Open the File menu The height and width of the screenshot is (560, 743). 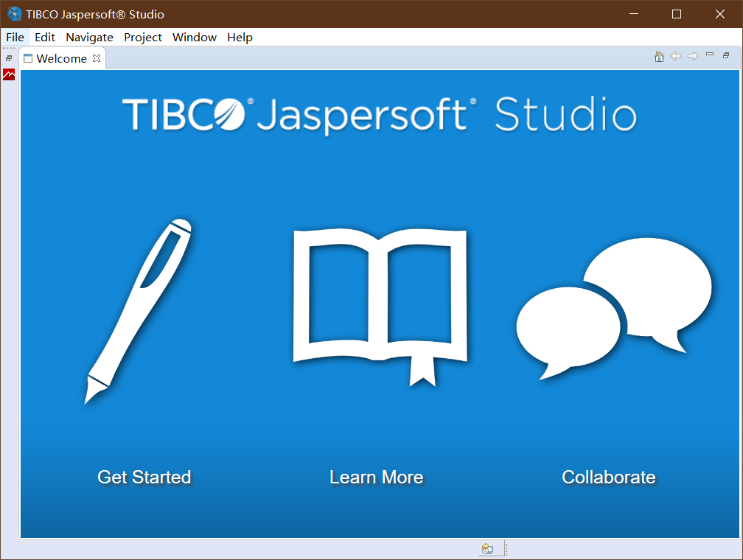(x=15, y=37)
